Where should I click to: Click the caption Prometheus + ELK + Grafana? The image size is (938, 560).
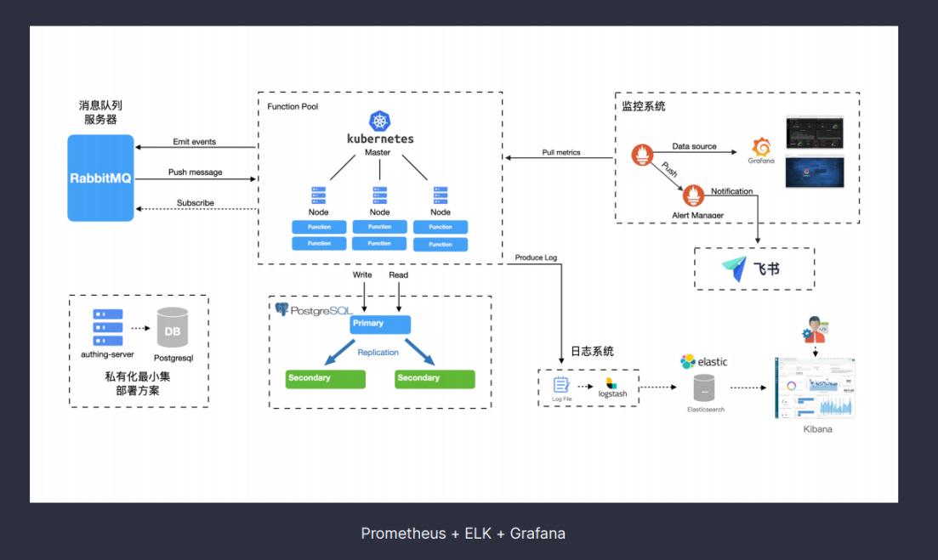[463, 534]
